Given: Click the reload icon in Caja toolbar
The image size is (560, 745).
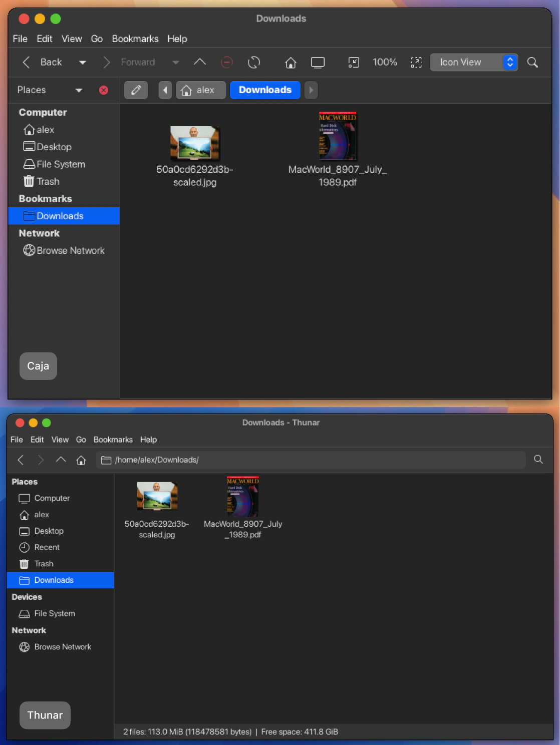Looking at the screenshot, I should pos(254,62).
